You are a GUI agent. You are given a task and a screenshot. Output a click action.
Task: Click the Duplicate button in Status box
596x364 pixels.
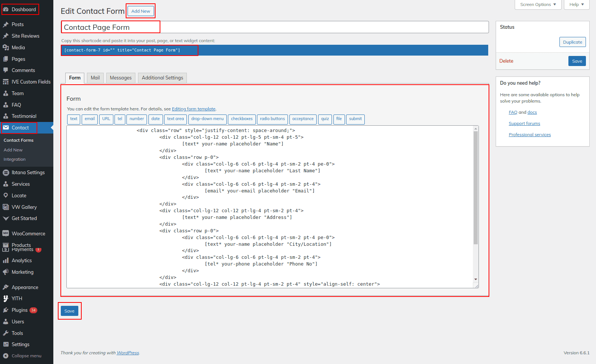pyautogui.click(x=572, y=42)
